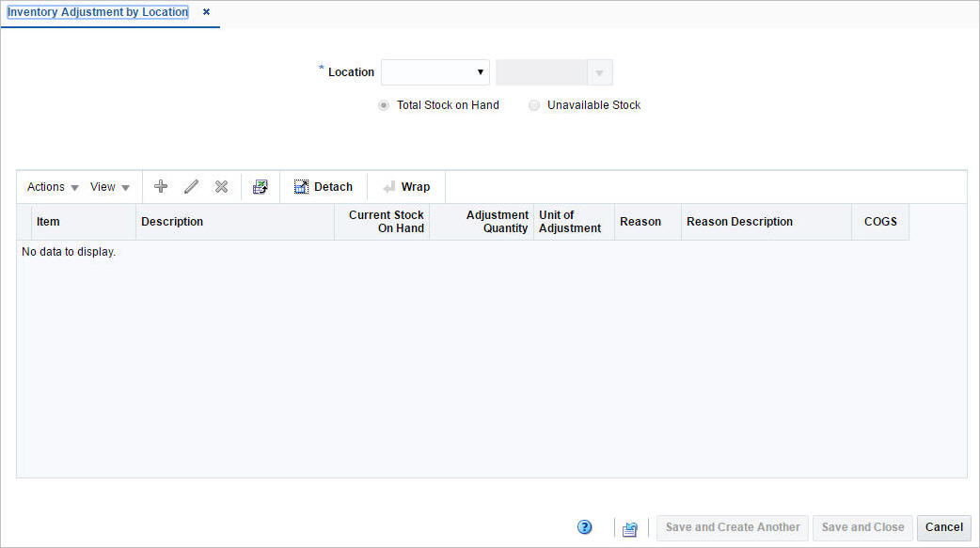The width and height of the screenshot is (980, 548).
Task: Click the save icon beside Help
Action: (630, 528)
